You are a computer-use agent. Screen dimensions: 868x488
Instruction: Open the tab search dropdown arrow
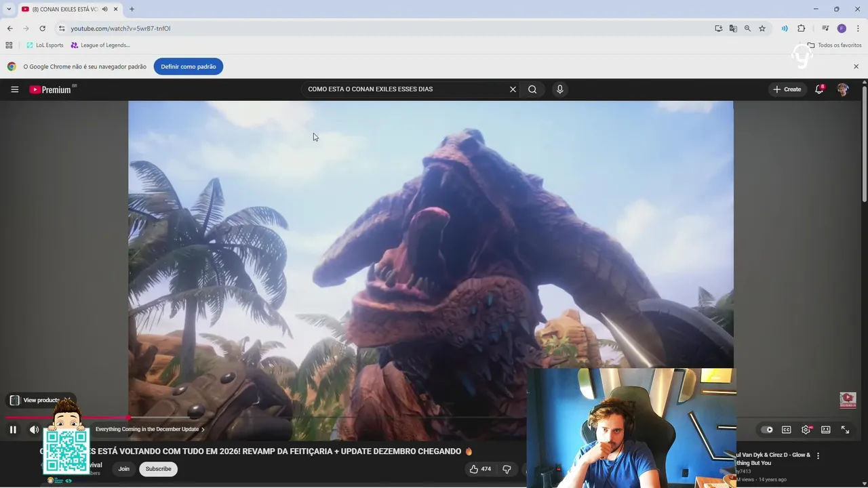tap(9, 9)
